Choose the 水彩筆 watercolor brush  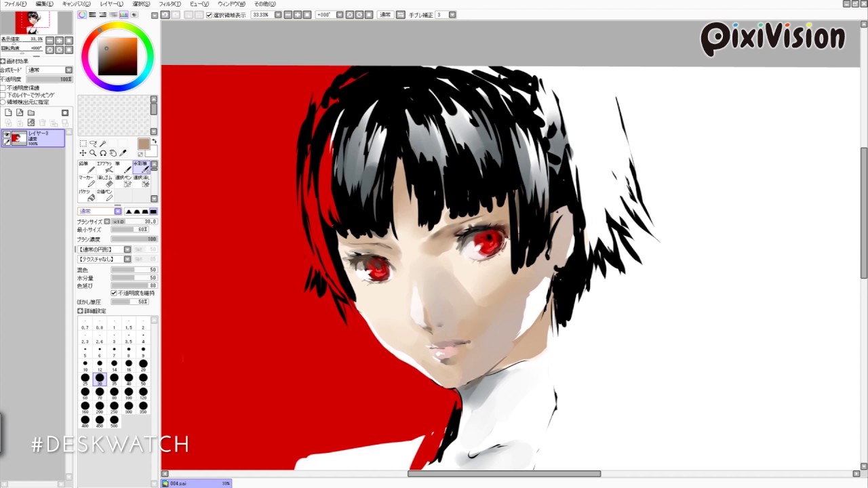(141, 167)
